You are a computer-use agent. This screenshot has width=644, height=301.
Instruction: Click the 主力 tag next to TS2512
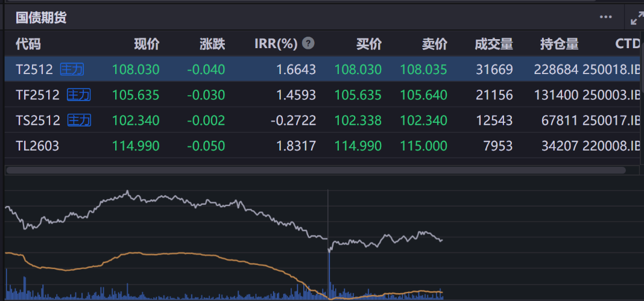(x=79, y=120)
